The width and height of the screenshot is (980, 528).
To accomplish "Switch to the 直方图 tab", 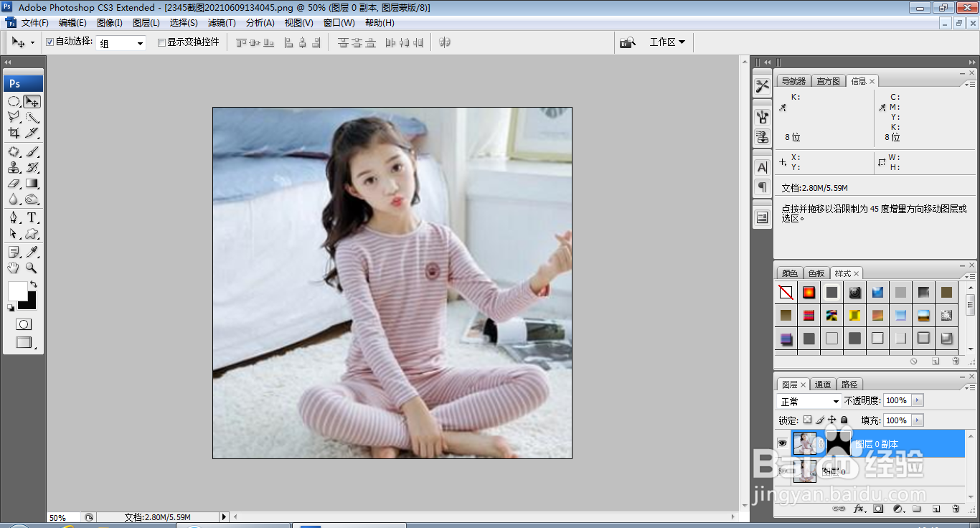I will coord(828,81).
